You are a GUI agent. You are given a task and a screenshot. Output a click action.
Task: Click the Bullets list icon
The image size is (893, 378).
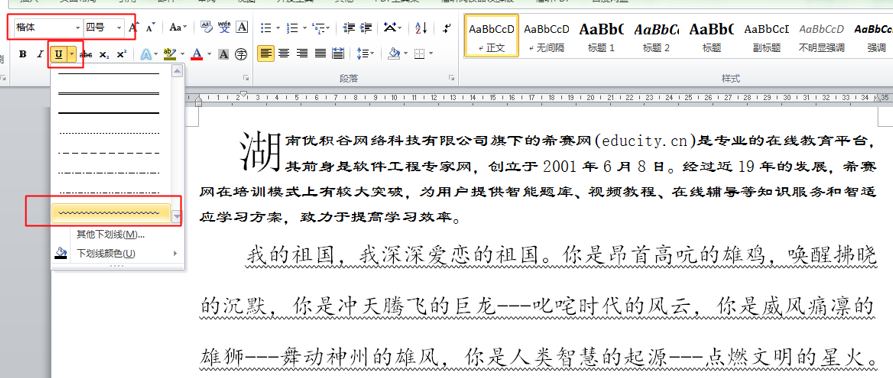tap(266, 27)
